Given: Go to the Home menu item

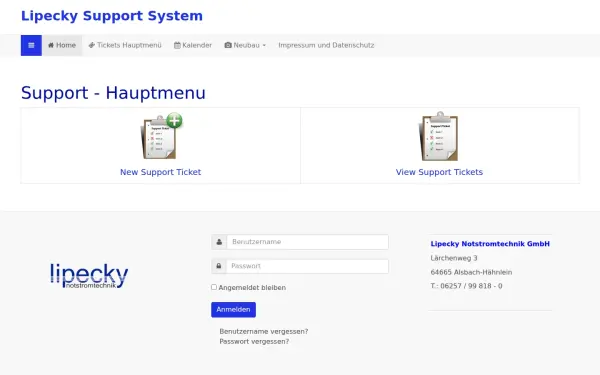Looking at the screenshot, I should pyautogui.click(x=62, y=45).
